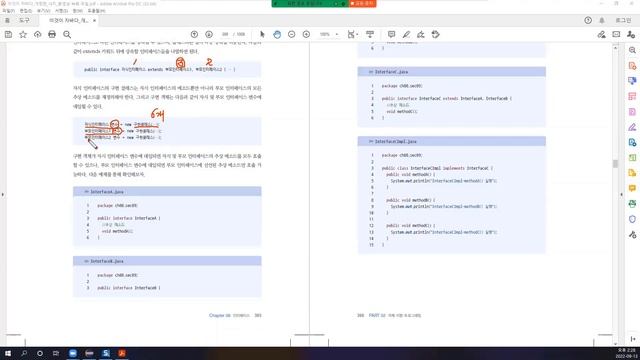Open purple pen Fill & Sign in right pane
640x360 pixels.
(632, 127)
